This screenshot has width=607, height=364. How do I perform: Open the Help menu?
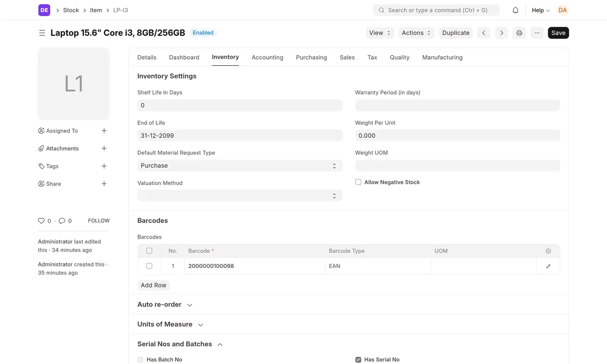click(541, 10)
